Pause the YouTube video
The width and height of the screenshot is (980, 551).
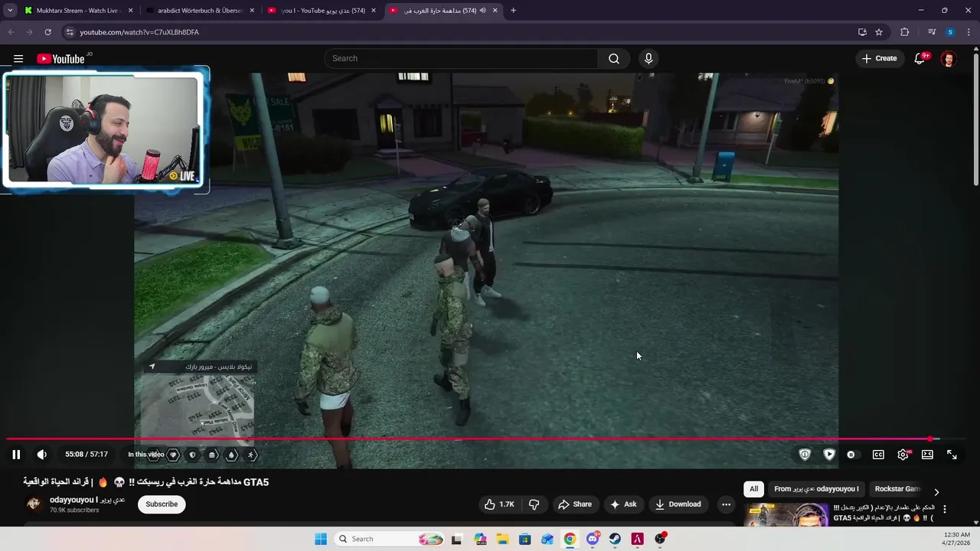16,455
